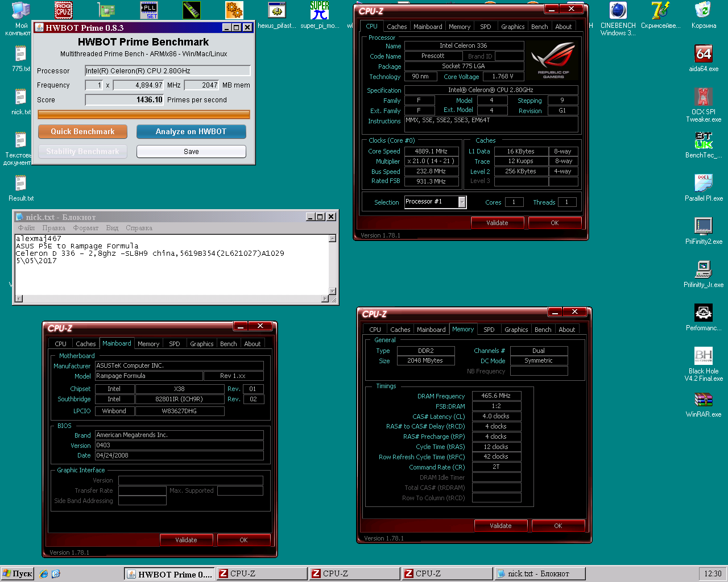The image size is (728, 582).
Task: Launch the super_pi_mo desktop shortcut
Action: tap(320, 15)
